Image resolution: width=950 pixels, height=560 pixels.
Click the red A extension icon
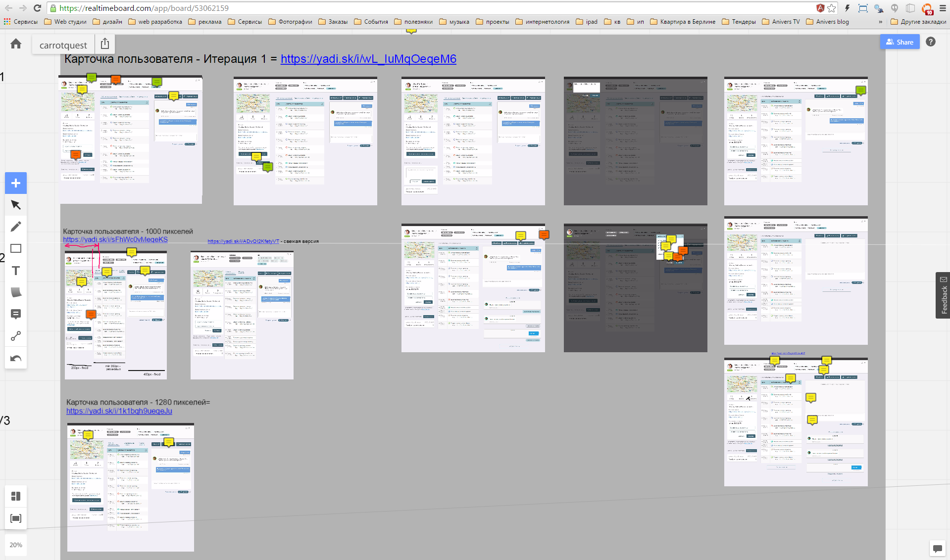(820, 8)
